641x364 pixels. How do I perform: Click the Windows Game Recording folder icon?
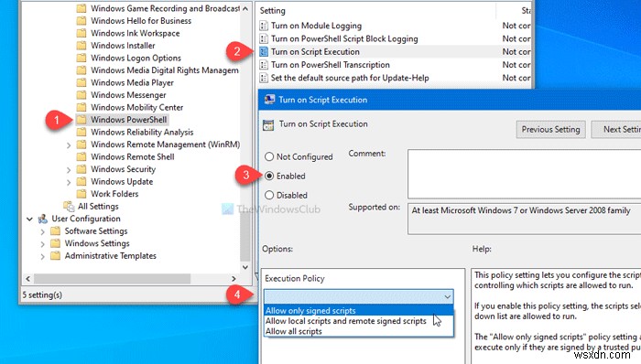81,8
